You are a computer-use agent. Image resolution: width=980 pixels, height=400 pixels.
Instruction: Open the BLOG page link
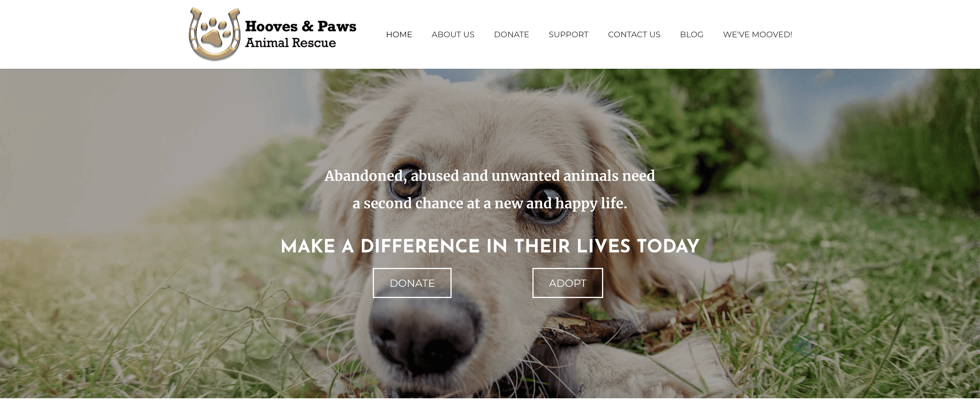(x=692, y=35)
